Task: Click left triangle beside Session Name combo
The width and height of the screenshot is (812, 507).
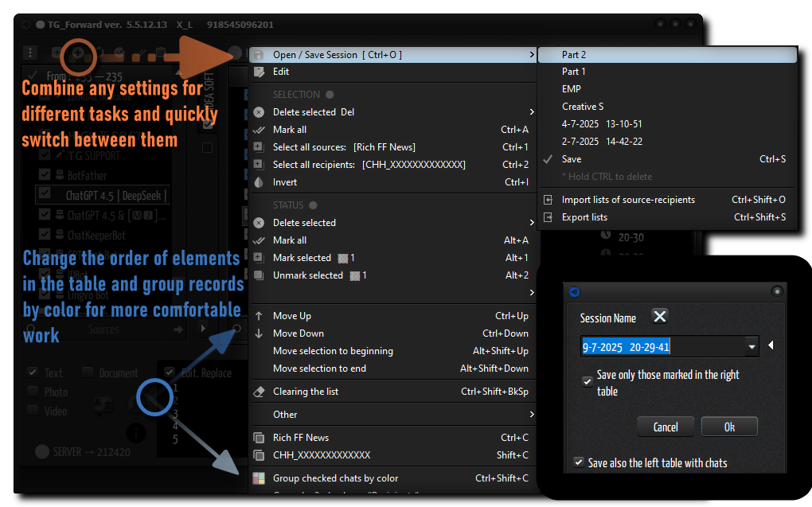Action: pos(771,345)
